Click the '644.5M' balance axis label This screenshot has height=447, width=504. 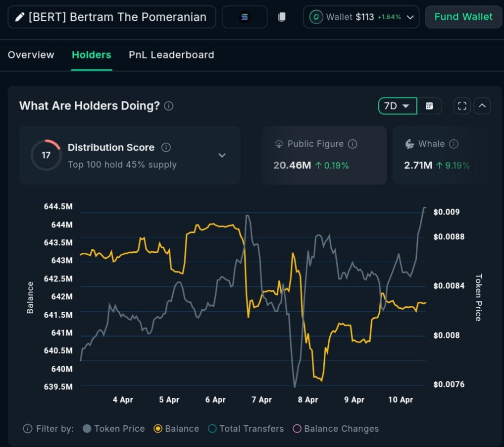pos(58,206)
